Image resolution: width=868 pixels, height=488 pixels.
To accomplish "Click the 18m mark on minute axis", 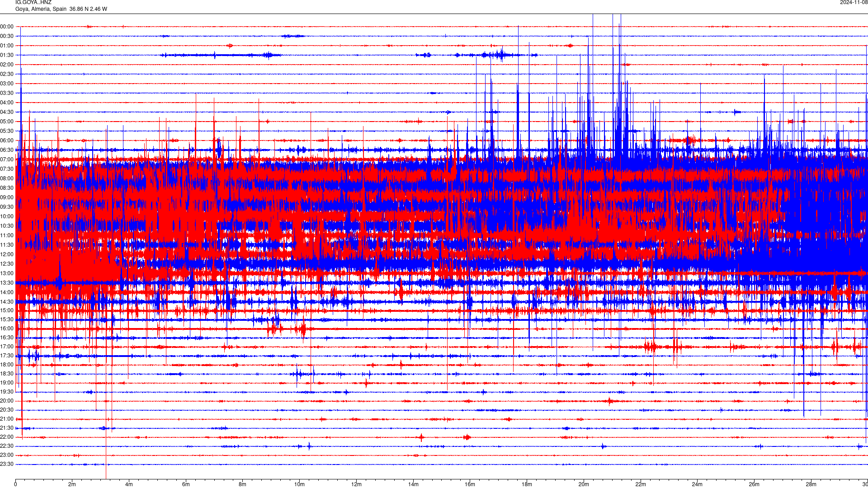I will point(527,484).
